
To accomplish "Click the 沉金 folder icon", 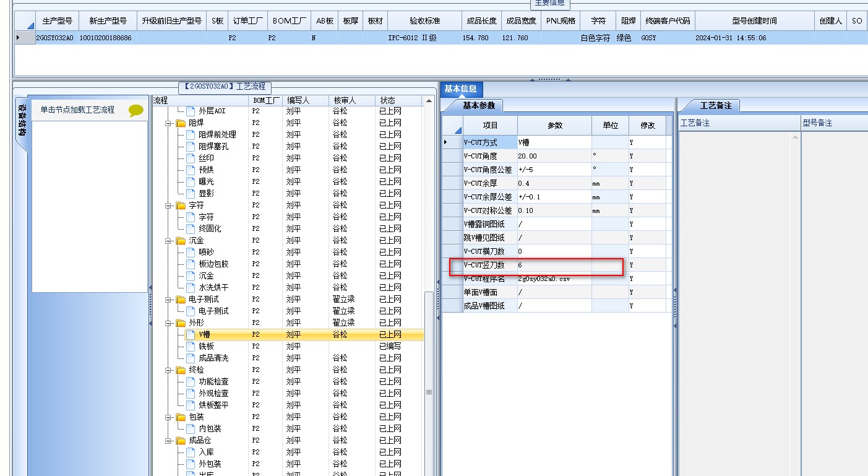I will [x=181, y=240].
